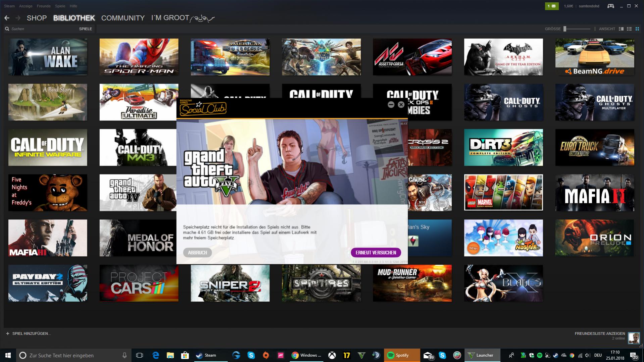
Task: Select the BeamNG.drive tile
Action: [x=595, y=57]
